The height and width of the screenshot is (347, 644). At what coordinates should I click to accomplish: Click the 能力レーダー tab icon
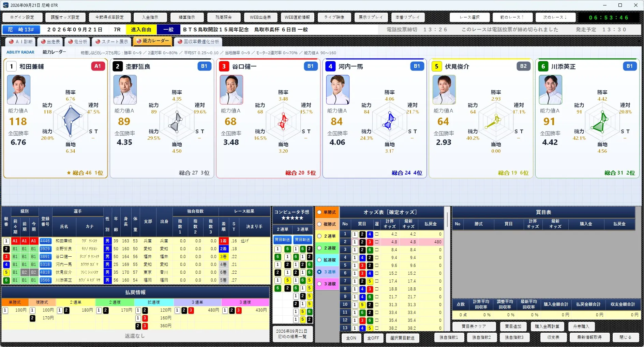(139, 41)
